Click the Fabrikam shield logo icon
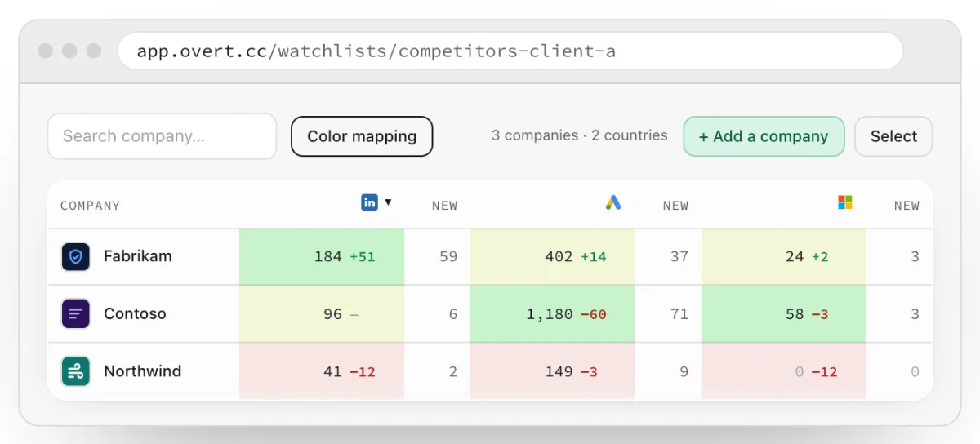The width and height of the screenshot is (980, 444). coord(76,256)
